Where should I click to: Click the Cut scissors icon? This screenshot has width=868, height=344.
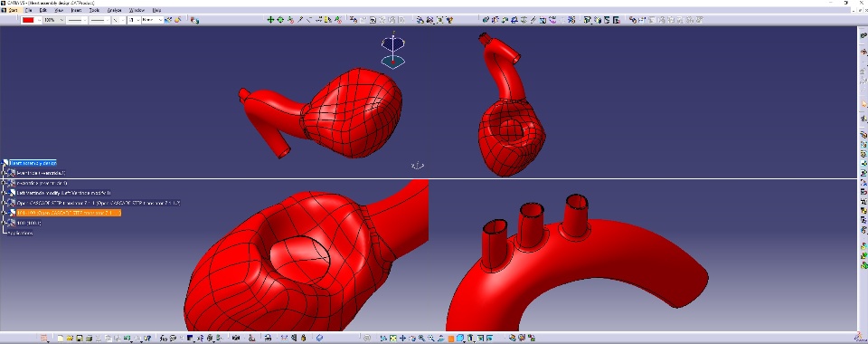coord(98,339)
